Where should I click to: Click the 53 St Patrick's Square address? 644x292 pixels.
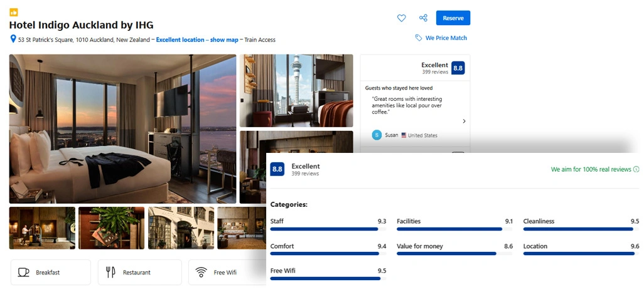[84, 39]
